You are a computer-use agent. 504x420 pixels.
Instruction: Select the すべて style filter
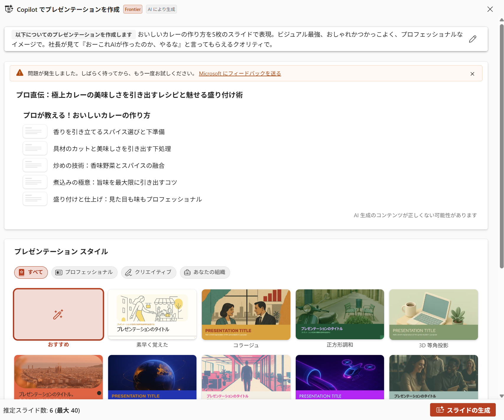(31, 272)
